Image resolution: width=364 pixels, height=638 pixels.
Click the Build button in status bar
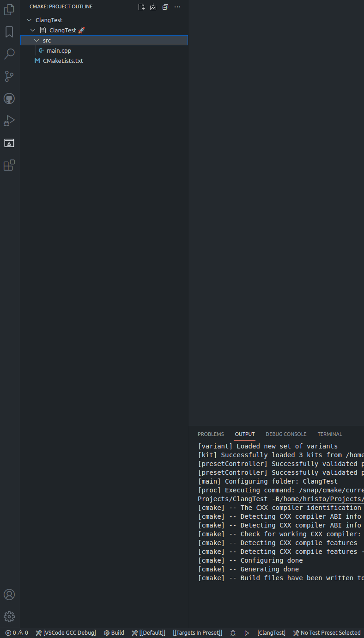(114, 633)
